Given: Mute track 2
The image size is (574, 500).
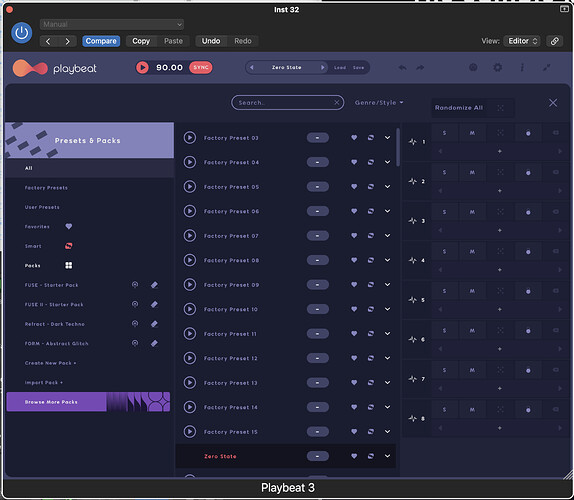Looking at the screenshot, I should [x=472, y=172].
